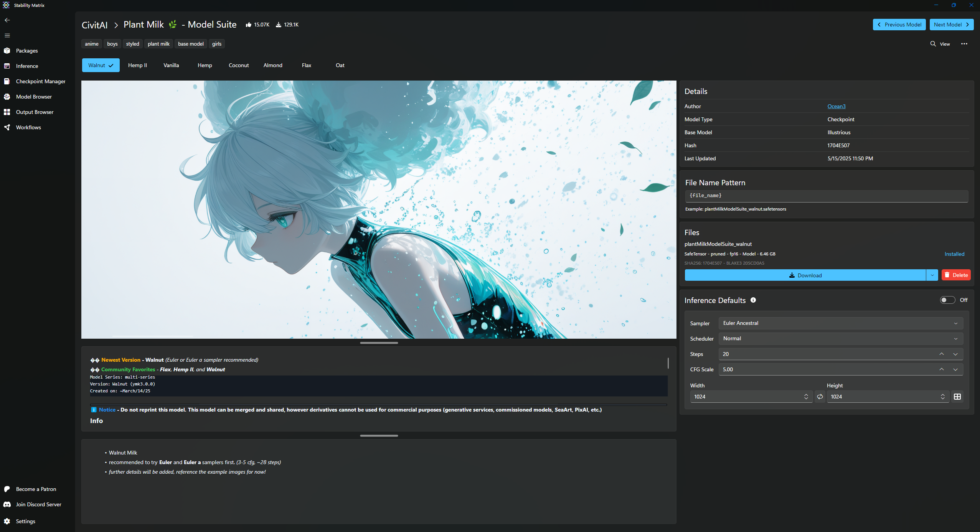The width and height of the screenshot is (980, 532).
Task: Click the back arrow icon
Action: [x=7, y=20]
